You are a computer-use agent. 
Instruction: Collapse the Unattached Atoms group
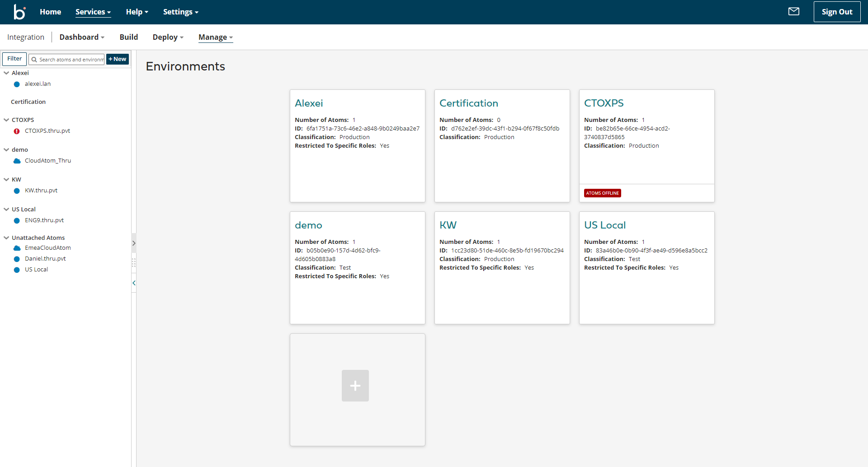pos(6,238)
